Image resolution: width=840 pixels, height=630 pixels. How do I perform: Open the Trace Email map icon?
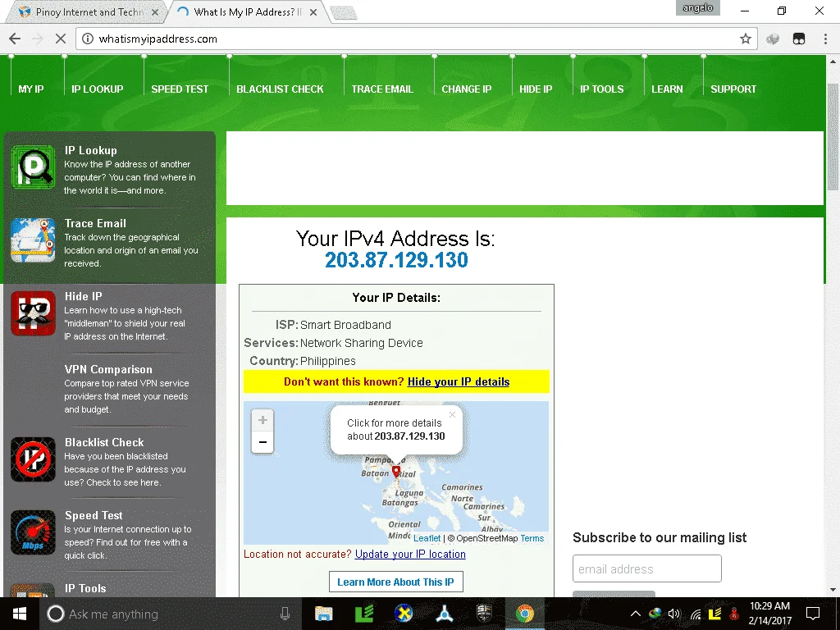coord(33,240)
